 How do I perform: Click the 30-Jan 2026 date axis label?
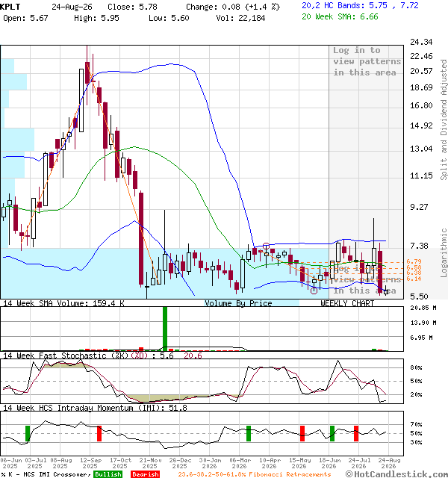coord(210,463)
